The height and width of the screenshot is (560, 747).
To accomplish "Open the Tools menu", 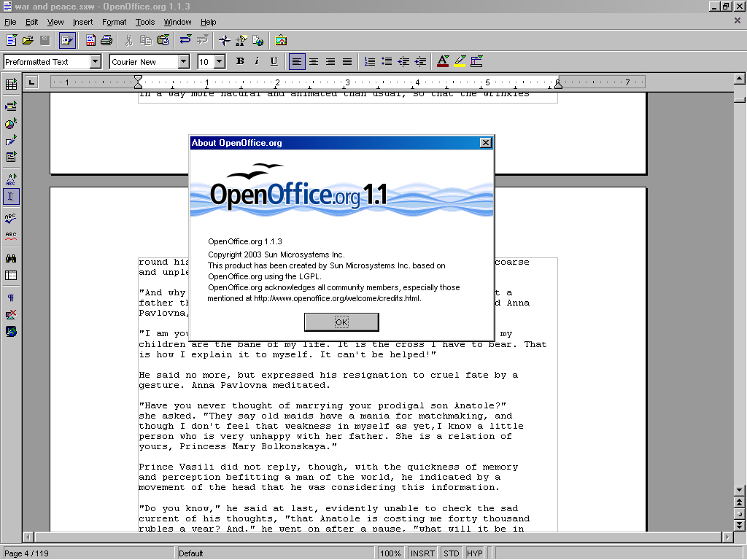I will tap(145, 23).
